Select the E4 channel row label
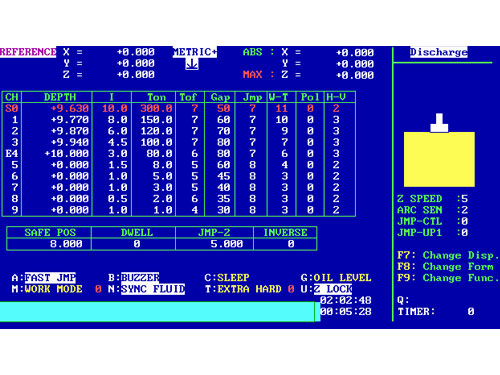The height and width of the screenshot is (375, 500). 12,154
